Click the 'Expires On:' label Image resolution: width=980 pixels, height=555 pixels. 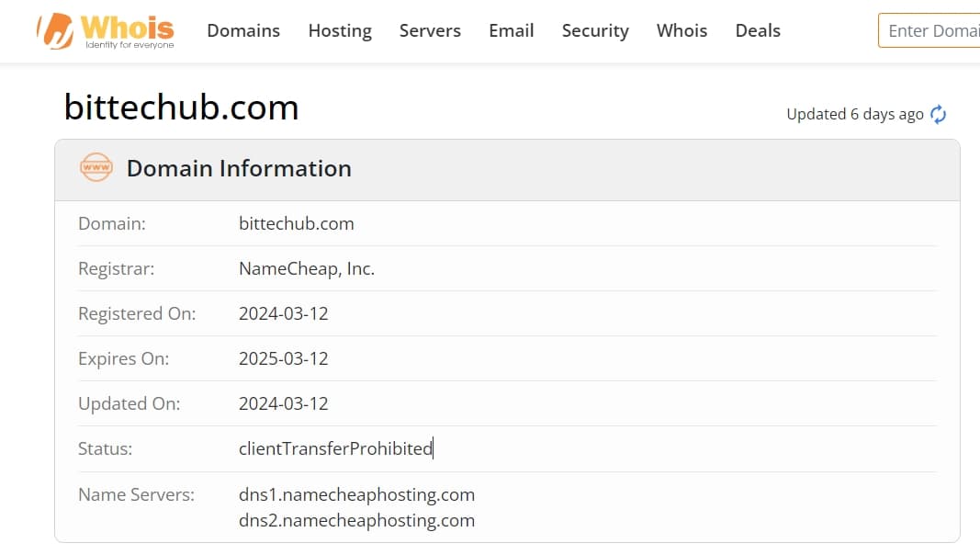tap(123, 358)
